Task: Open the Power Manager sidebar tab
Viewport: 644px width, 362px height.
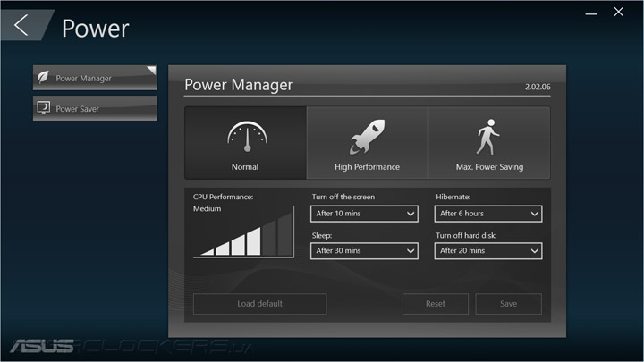Action: [x=95, y=78]
